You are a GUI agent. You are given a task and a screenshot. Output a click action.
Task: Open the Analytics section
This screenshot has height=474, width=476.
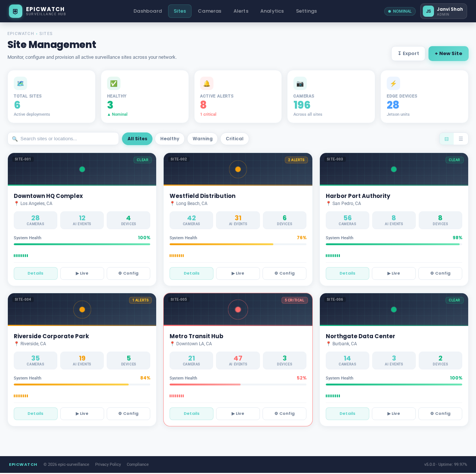[x=272, y=11]
